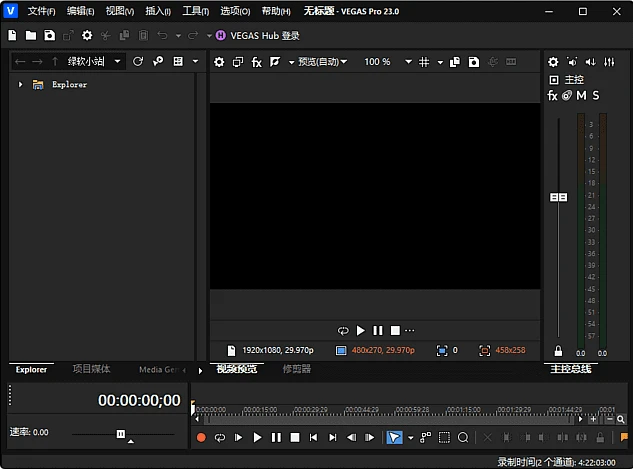The width and height of the screenshot is (633, 469).
Task: Toggle downmix output in the master bus
Action: coord(572,62)
